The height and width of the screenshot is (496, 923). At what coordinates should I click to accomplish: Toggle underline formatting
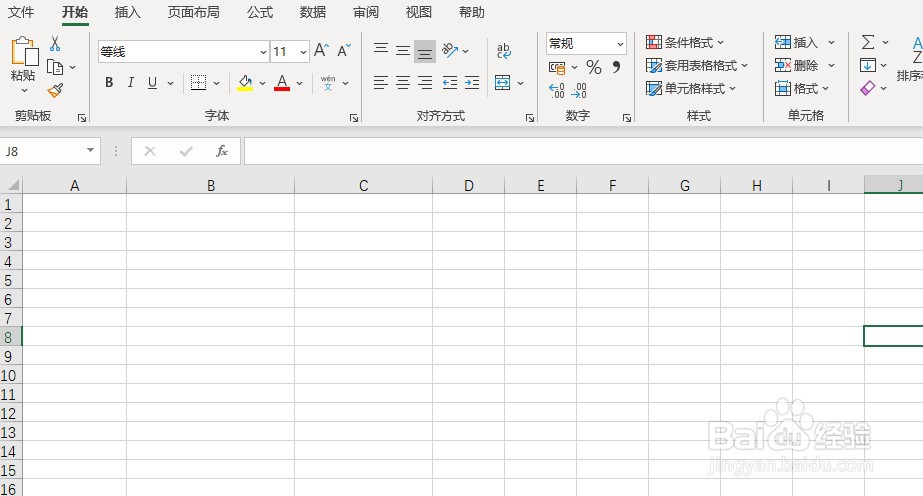(x=152, y=83)
